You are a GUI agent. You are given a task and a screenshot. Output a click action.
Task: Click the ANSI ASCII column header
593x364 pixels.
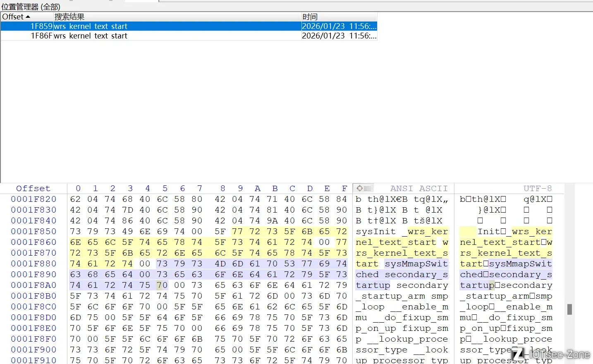click(x=418, y=188)
